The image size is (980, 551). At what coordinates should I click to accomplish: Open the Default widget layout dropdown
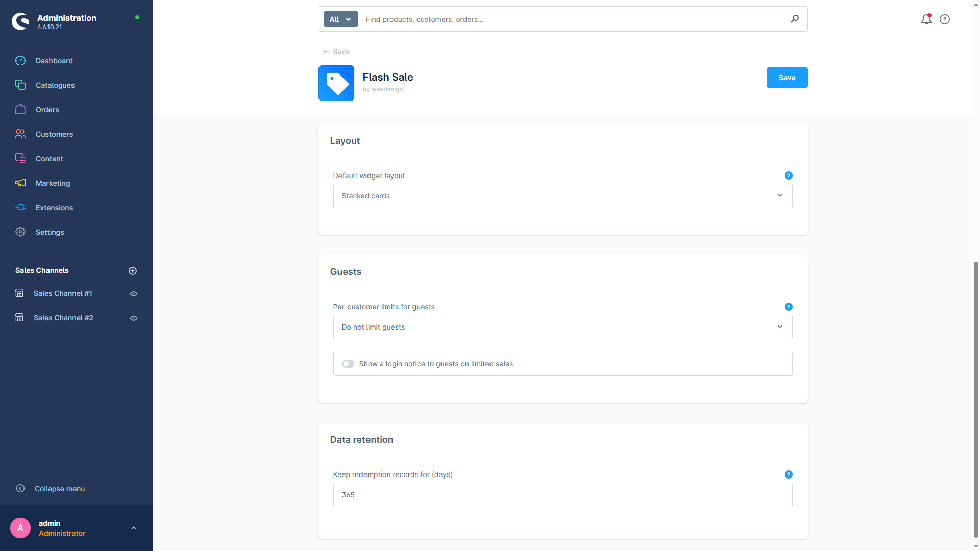click(562, 196)
